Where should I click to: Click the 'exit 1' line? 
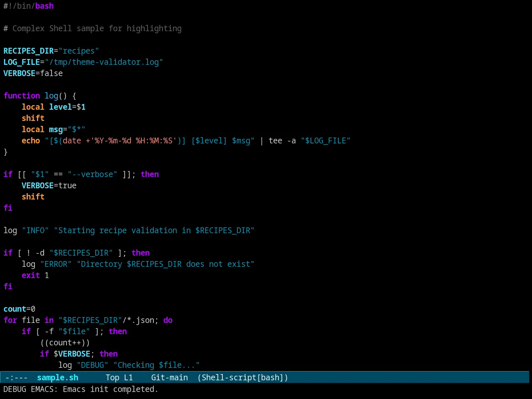point(35,275)
